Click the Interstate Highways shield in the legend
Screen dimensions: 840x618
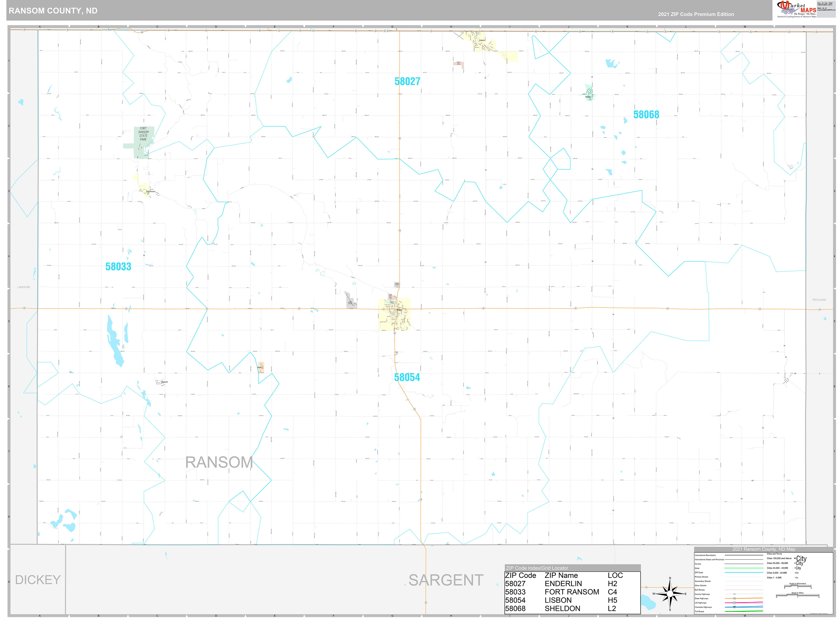coord(734,607)
